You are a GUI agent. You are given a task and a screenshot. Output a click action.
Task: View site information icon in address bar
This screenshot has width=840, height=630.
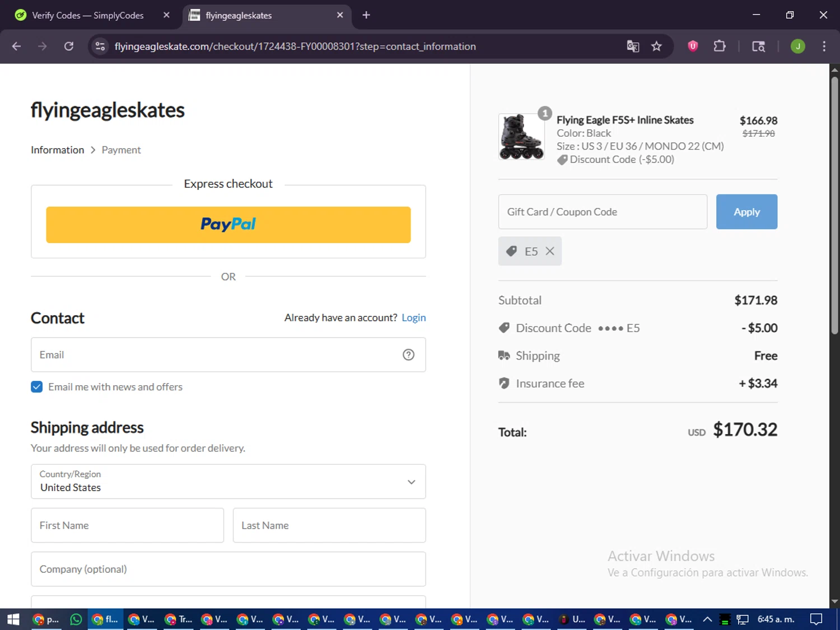(x=100, y=46)
